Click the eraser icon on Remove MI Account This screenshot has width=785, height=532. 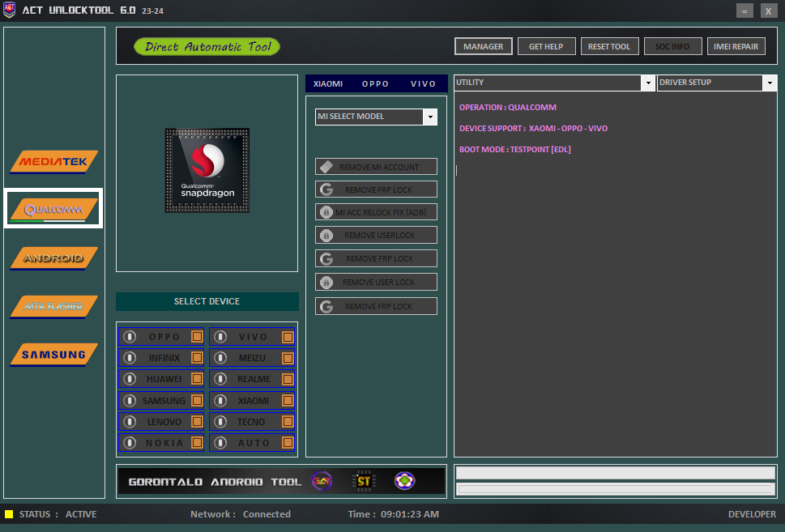326,167
